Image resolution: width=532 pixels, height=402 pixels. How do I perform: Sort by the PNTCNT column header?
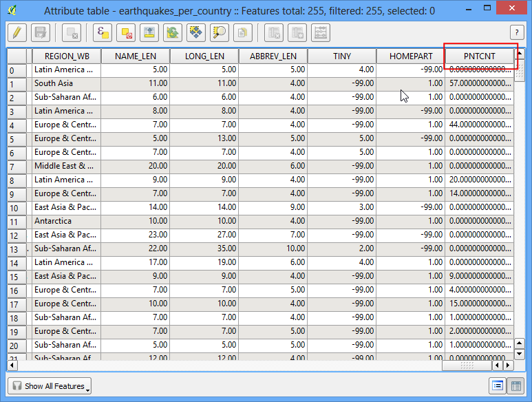pyautogui.click(x=480, y=56)
